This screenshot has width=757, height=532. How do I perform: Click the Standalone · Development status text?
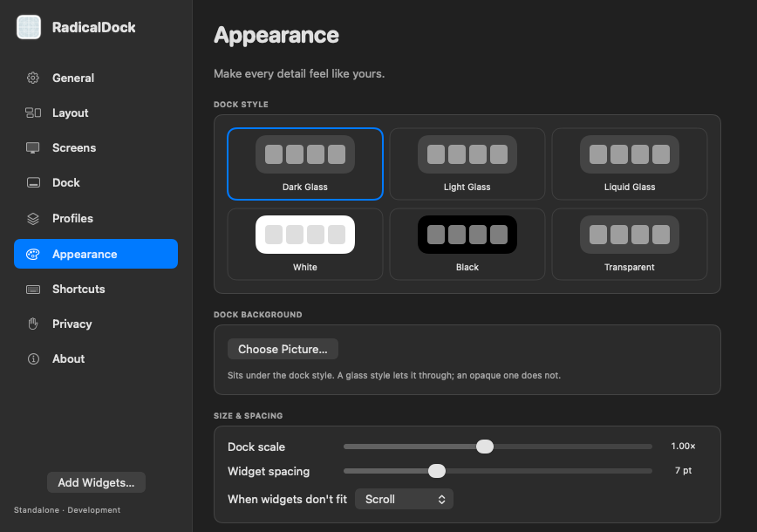pyautogui.click(x=67, y=510)
